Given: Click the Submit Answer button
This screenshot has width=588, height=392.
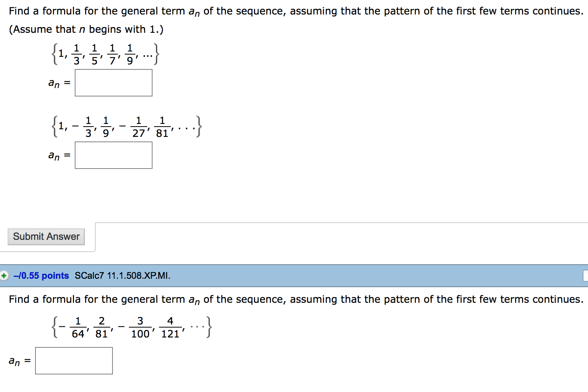Looking at the screenshot, I should pyautogui.click(x=46, y=237).
